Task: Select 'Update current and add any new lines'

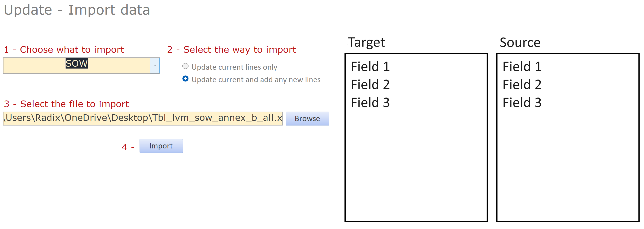Action: (185, 79)
